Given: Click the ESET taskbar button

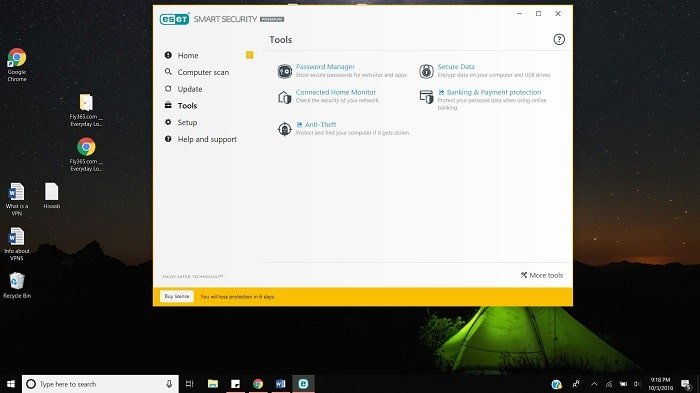Looking at the screenshot, I should 303,384.
